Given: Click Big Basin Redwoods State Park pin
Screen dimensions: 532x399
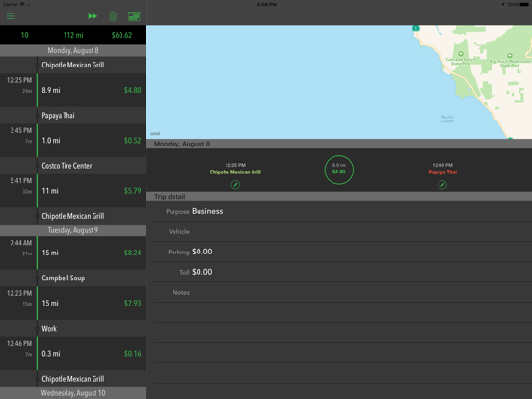Looking at the screenshot, I should [x=510, y=55].
